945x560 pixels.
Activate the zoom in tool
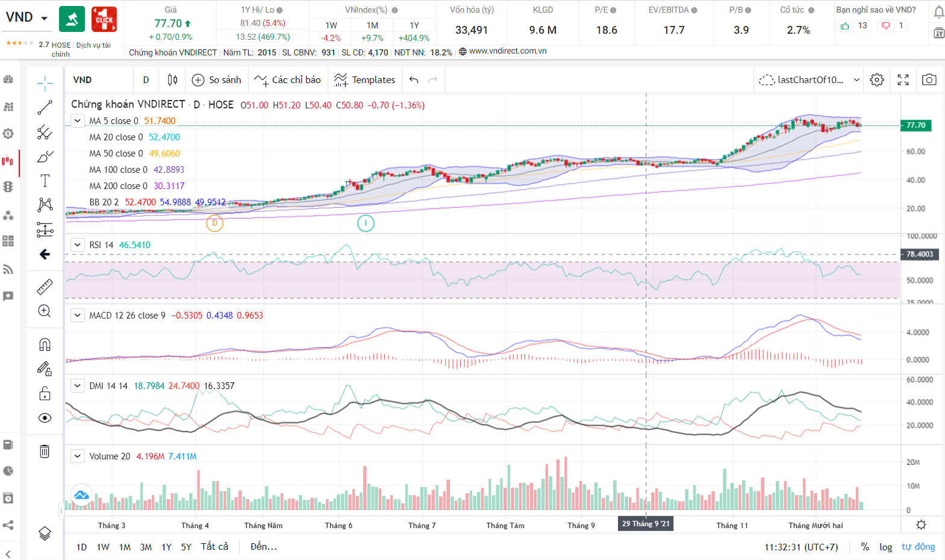(x=45, y=311)
